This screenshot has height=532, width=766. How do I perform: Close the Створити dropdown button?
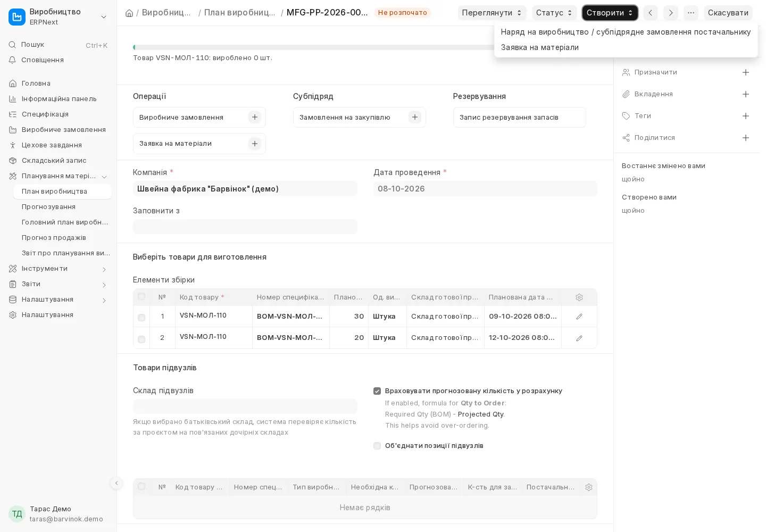coord(610,13)
